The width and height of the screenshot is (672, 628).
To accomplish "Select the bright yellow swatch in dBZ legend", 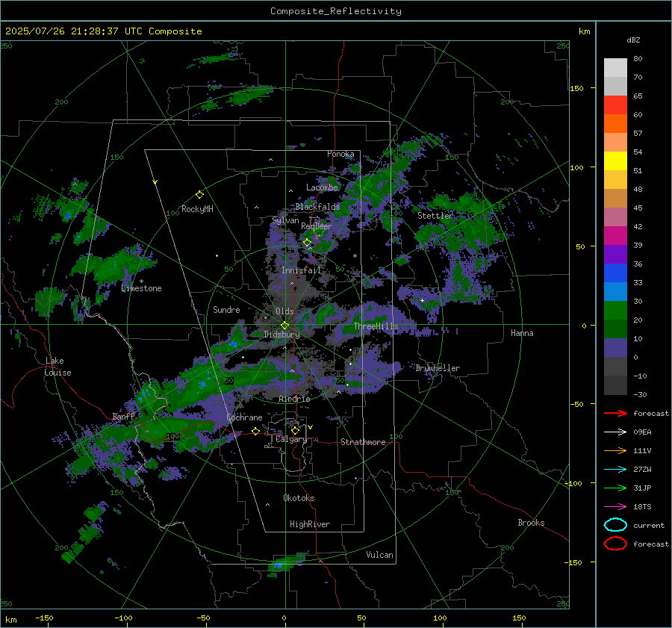I will 615,161.
